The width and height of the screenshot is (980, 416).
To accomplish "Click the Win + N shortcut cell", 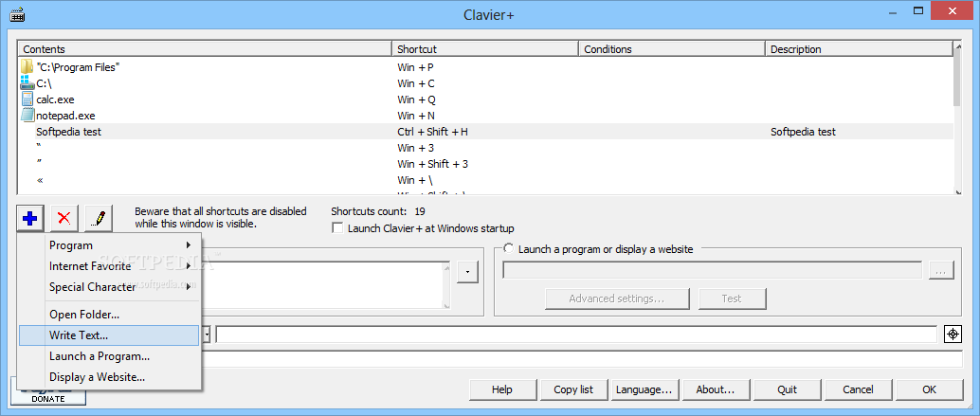I will coord(416,116).
